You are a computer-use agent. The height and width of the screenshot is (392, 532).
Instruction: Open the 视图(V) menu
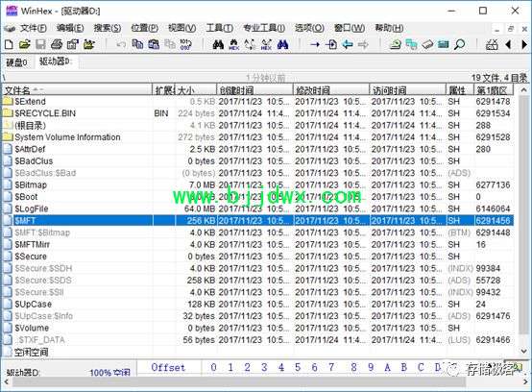tap(182, 28)
